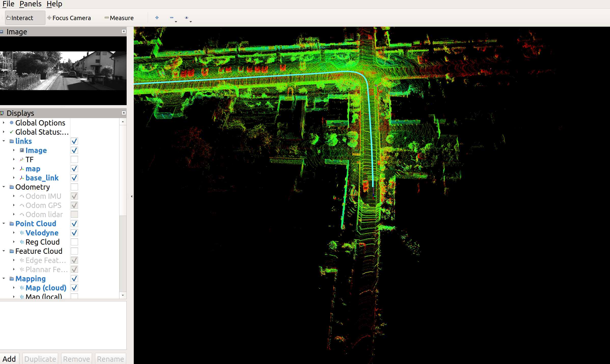
Task: Click the Remove button
Action: pos(76,359)
